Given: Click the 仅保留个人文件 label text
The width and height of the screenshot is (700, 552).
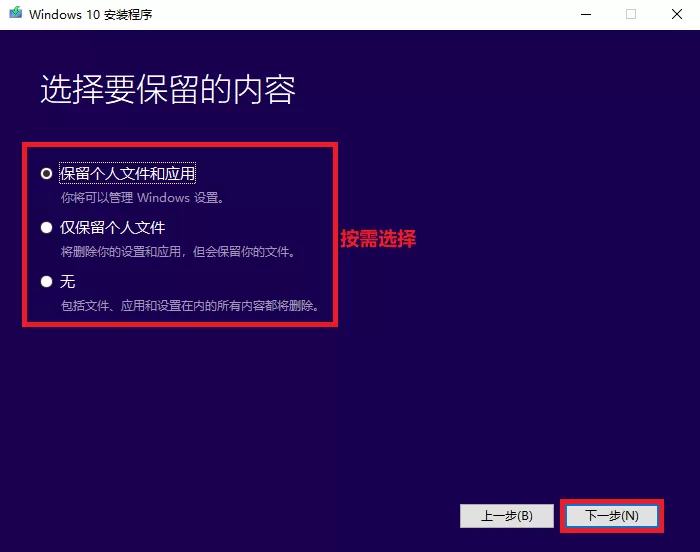Looking at the screenshot, I should tap(112, 228).
